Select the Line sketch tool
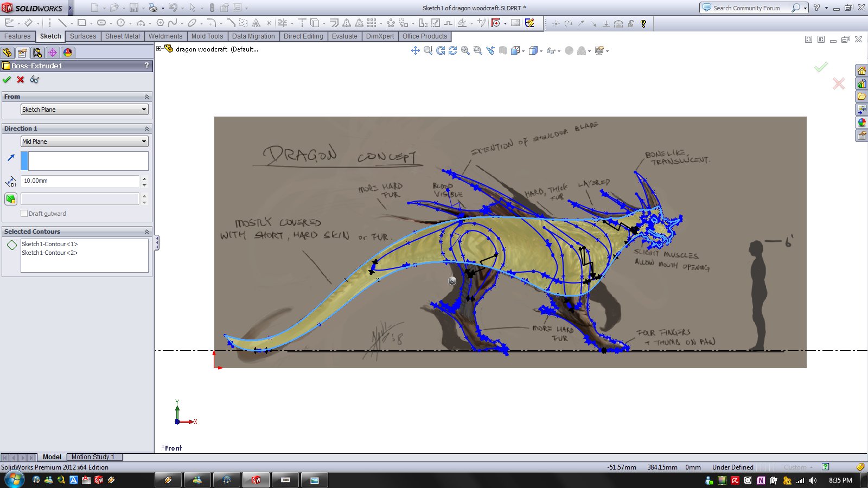This screenshot has width=868, height=488. (x=62, y=23)
